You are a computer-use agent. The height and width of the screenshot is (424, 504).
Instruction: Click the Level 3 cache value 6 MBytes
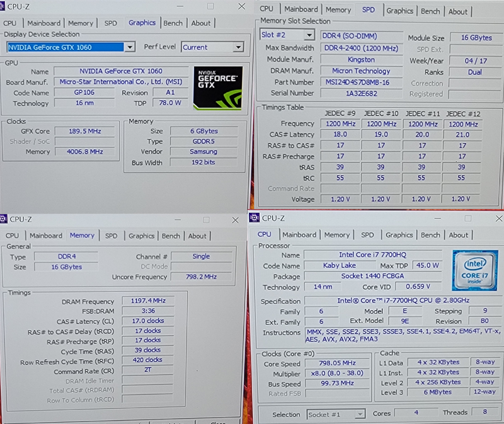point(438,392)
